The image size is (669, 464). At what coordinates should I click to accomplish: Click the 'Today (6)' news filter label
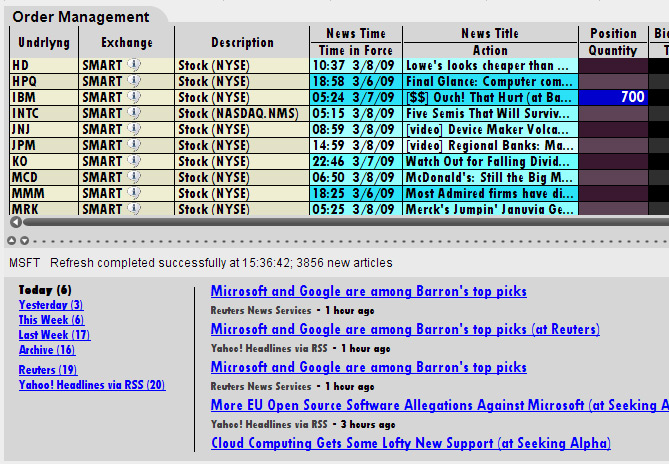click(45, 290)
